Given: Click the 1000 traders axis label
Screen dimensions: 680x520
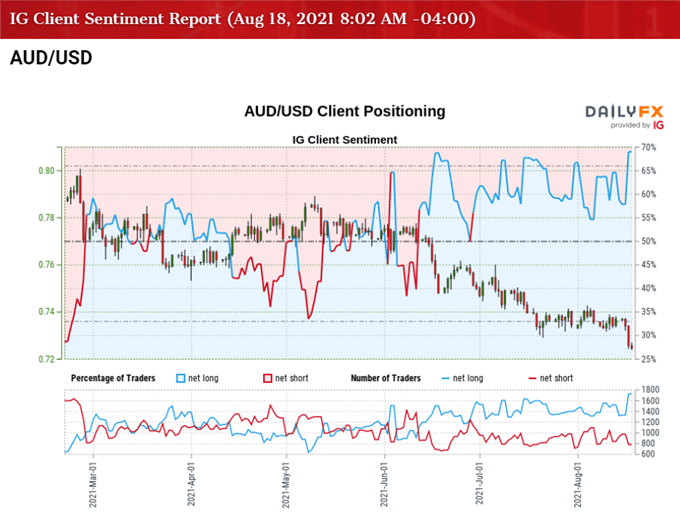Looking at the screenshot, I should point(650,433).
